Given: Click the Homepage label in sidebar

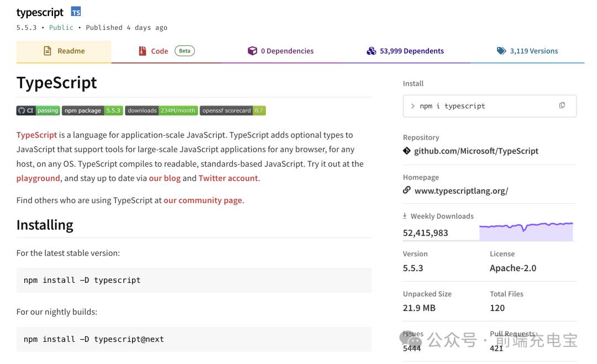Looking at the screenshot, I should point(421,177).
